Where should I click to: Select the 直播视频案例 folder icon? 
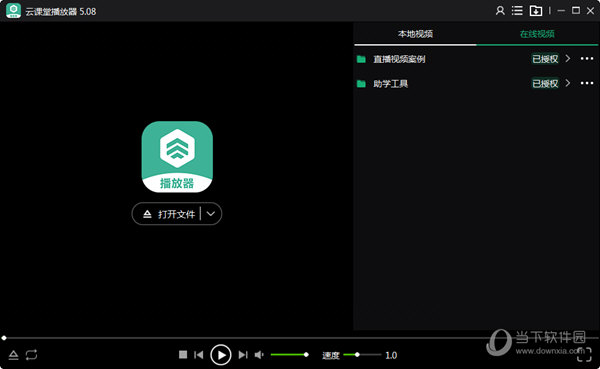(361, 59)
